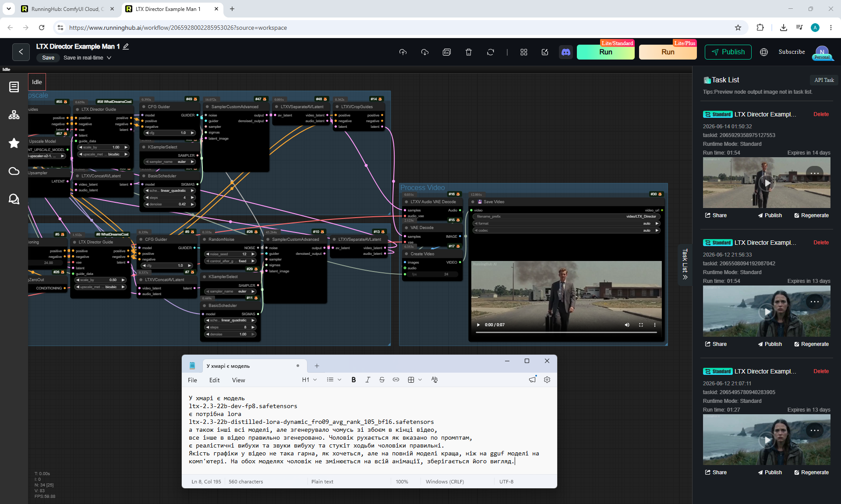Select the LTX Director Example Man 1 tab
Image resolution: width=841 pixels, height=504 pixels.
[172, 9]
